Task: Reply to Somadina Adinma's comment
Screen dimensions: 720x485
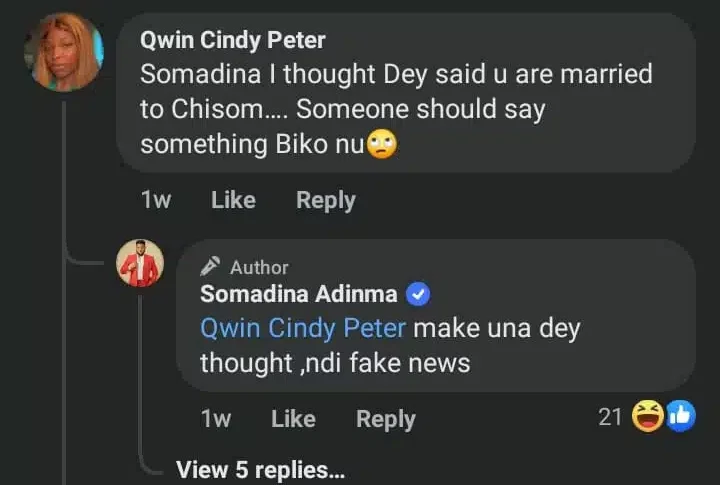Action: (385, 419)
